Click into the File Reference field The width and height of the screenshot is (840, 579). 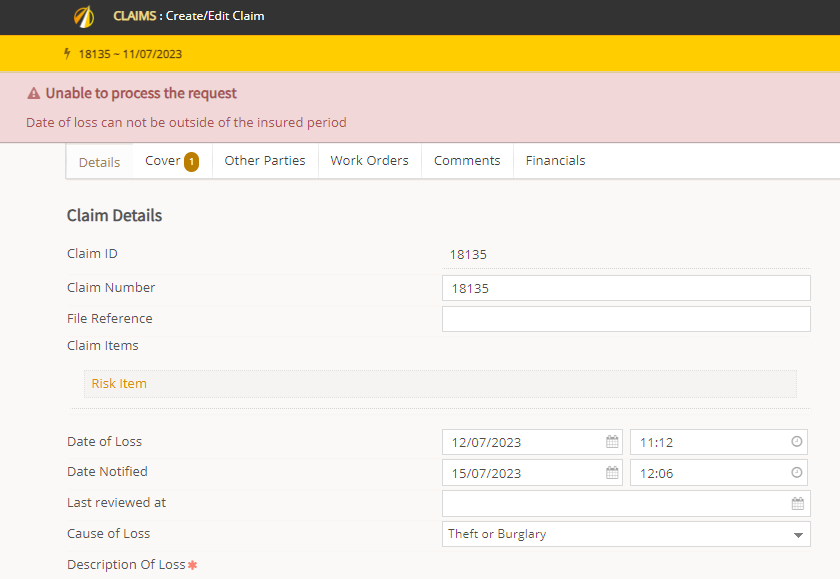coord(626,319)
